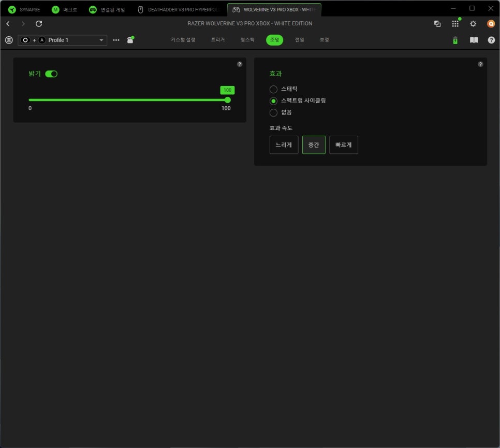Click the 효과 속도 label
This screenshot has width=500, height=448.
tap(281, 128)
